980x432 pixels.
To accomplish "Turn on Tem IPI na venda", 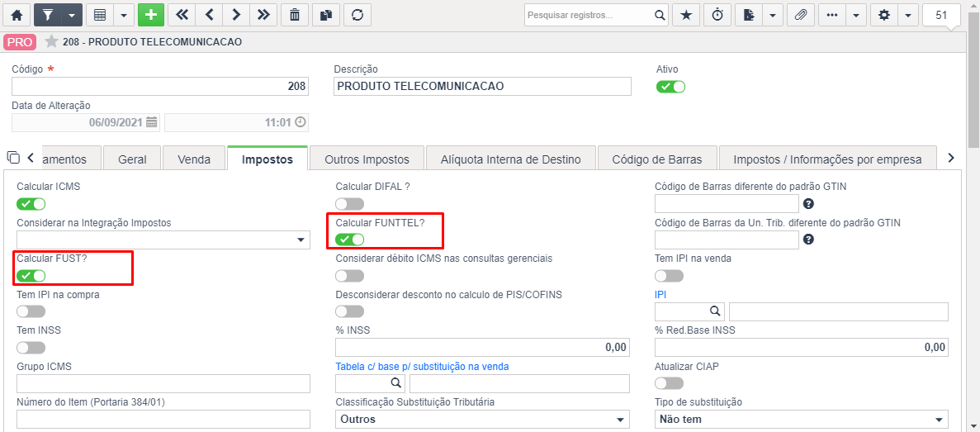I will point(669,276).
